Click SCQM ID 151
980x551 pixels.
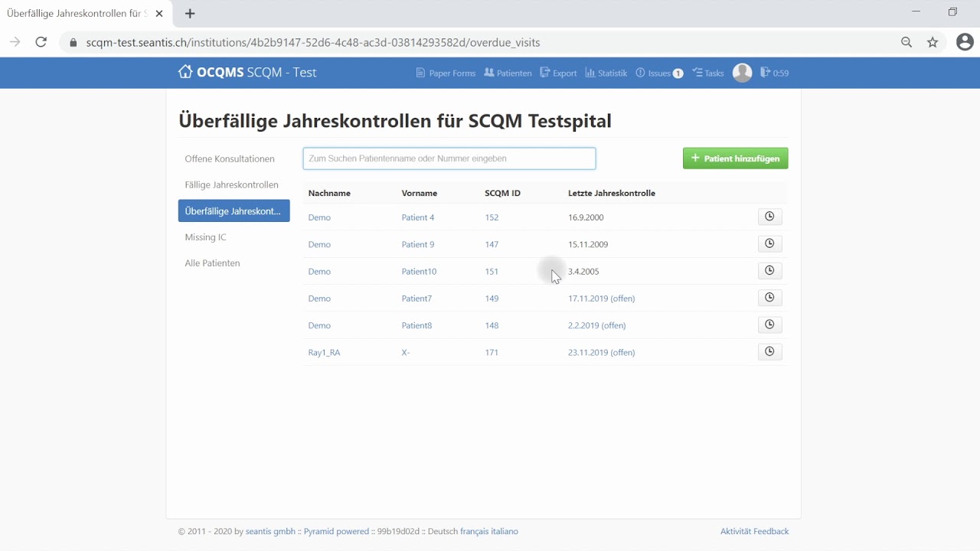pyautogui.click(x=492, y=272)
